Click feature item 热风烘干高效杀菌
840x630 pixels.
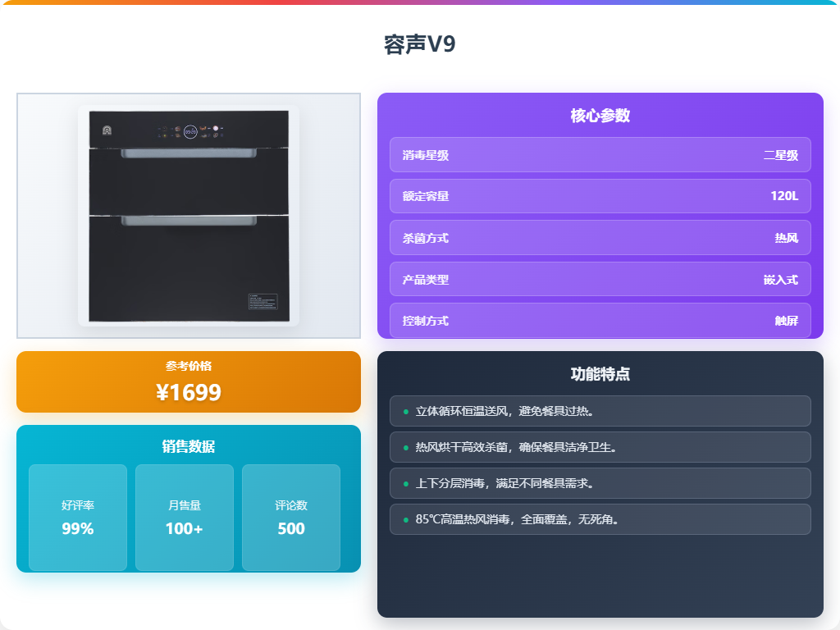tap(600, 447)
